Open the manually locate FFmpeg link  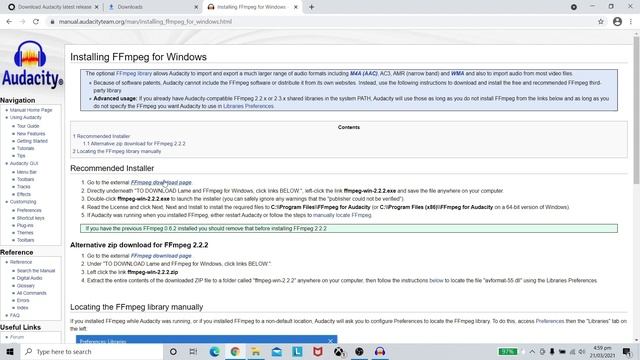342,215
